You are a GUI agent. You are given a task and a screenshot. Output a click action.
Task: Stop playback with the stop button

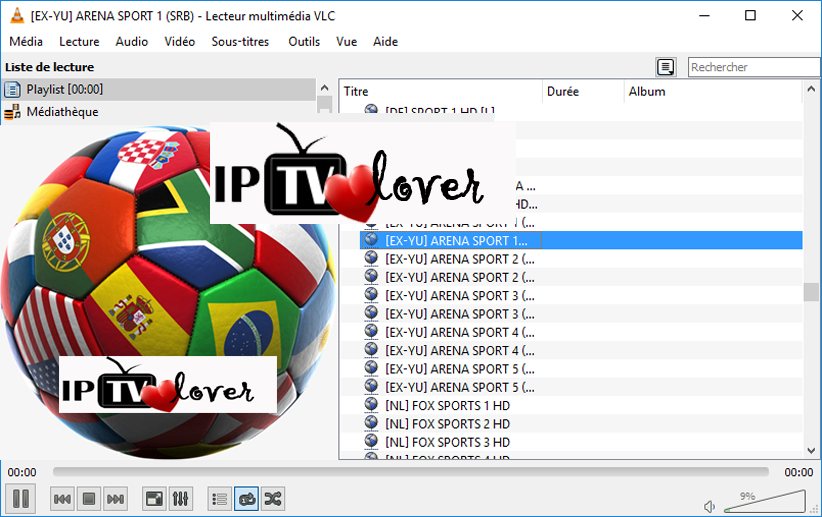click(x=89, y=499)
